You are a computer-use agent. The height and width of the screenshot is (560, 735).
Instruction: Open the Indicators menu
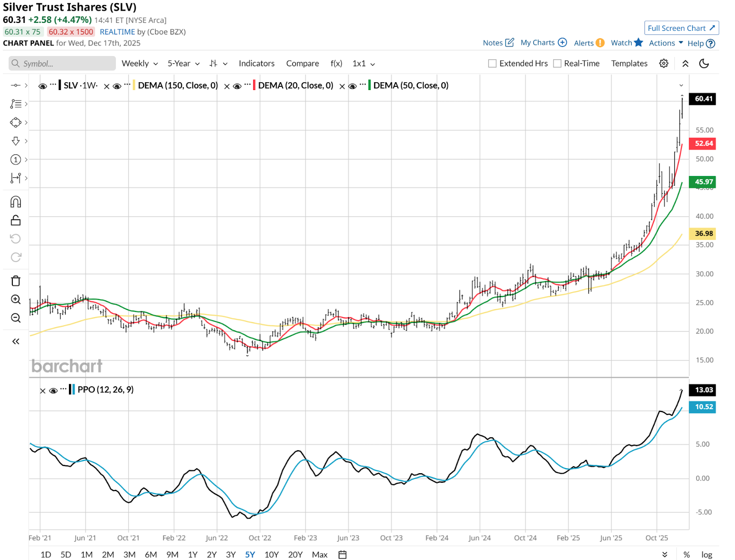pos(256,63)
